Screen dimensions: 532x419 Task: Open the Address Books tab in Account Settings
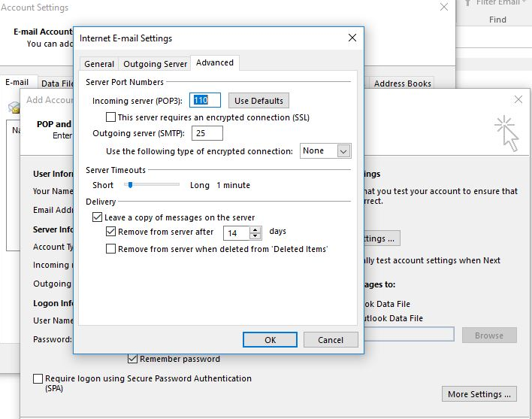[x=403, y=83]
